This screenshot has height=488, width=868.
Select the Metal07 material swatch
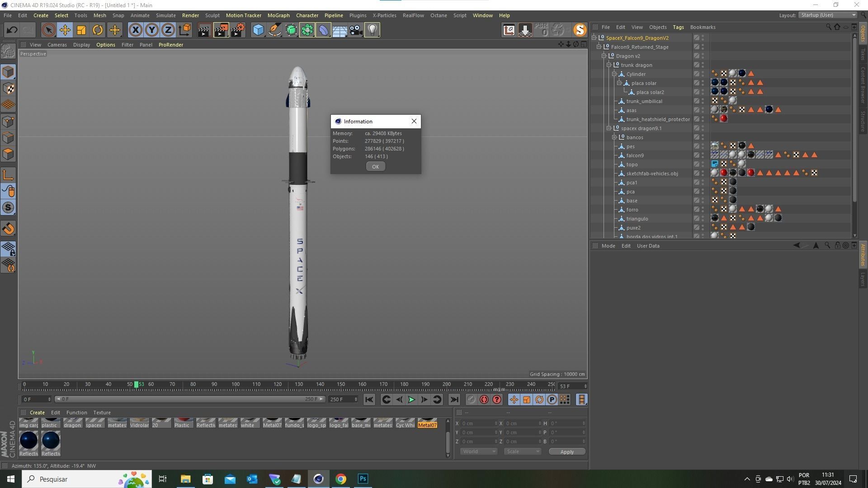coord(427,423)
